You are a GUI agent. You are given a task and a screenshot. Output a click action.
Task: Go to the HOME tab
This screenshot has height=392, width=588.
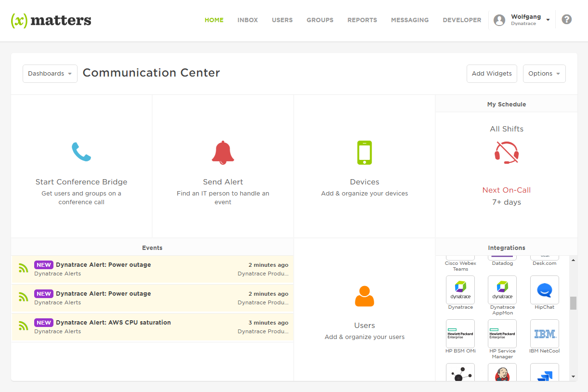click(x=214, y=20)
